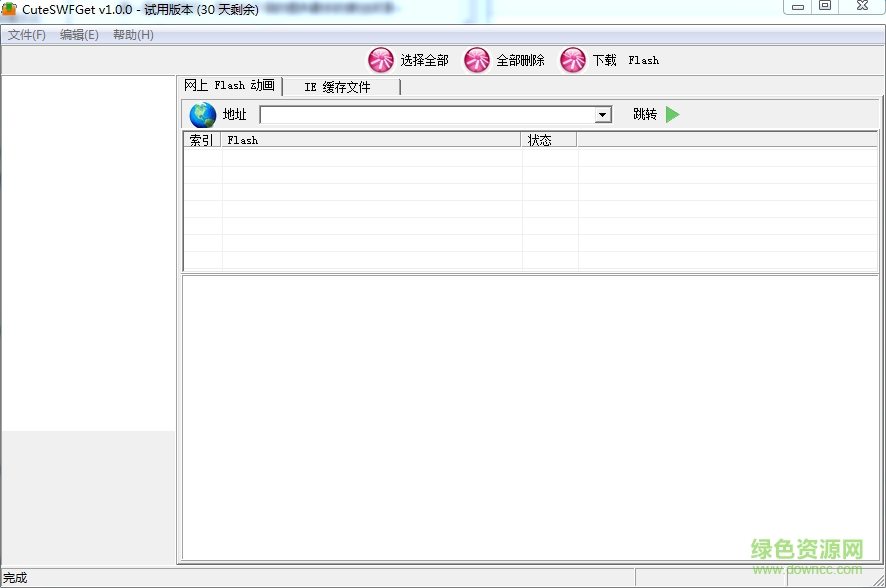The image size is (886, 588).
Task: Click the 索引 column header
Action: 201,140
